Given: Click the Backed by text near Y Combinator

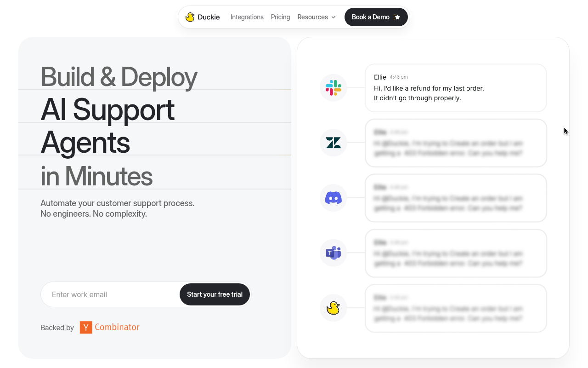Looking at the screenshot, I should [57, 328].
